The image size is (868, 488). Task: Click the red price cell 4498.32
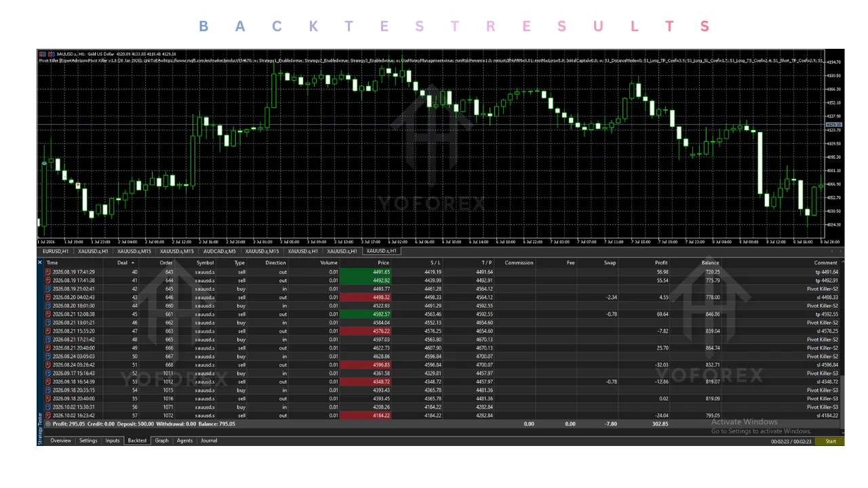[x=365, y=298]
